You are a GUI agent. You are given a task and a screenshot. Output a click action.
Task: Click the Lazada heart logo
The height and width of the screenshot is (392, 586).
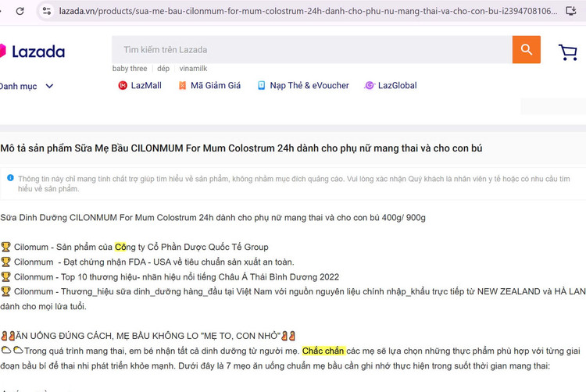point(2,51)
